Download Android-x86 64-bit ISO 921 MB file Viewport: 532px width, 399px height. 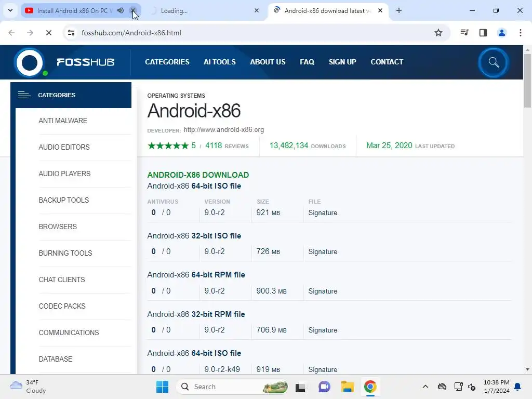tap(194, 186)
